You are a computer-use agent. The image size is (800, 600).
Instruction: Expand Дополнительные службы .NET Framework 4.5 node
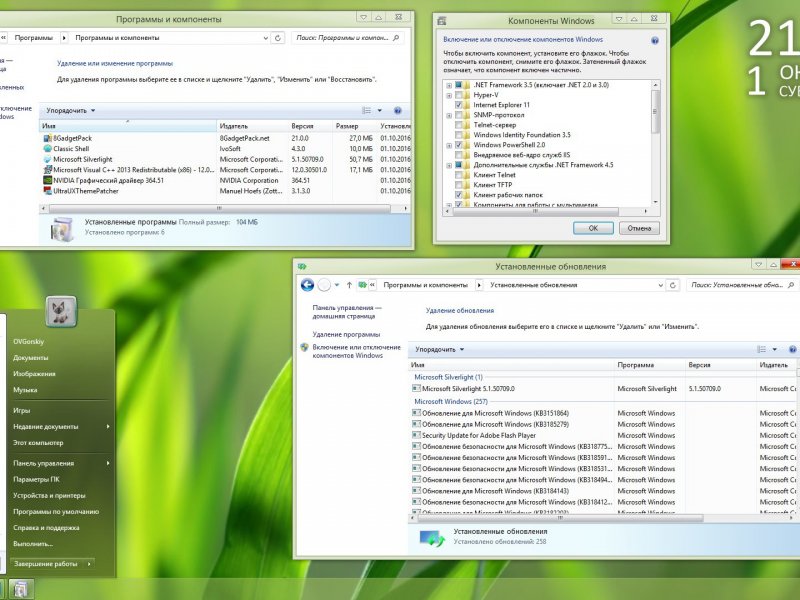[x=449, y=165]
